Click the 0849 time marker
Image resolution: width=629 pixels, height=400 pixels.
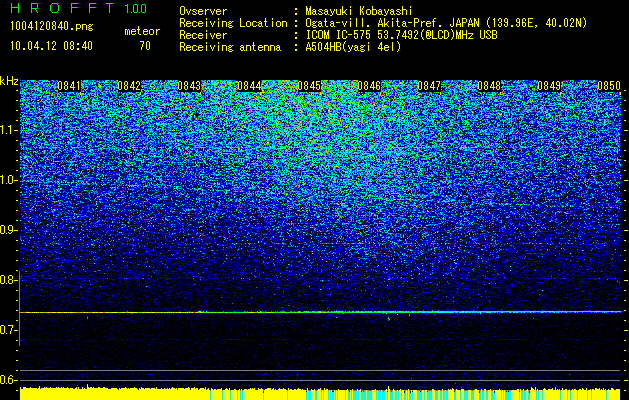(x=549, y=86)
